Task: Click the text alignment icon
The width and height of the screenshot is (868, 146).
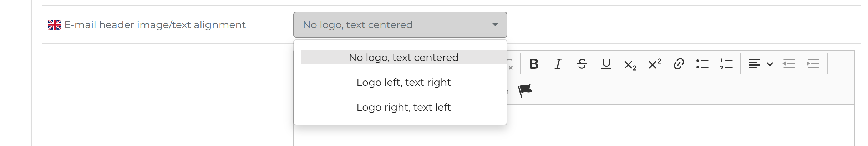Action: click(754, 64)
